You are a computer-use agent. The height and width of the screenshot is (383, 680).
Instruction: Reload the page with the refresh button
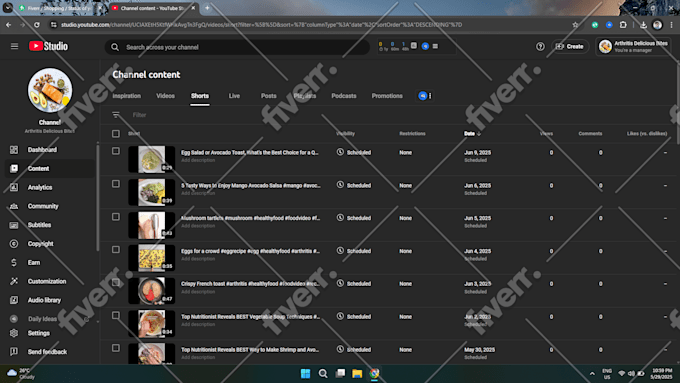(37, 25)
